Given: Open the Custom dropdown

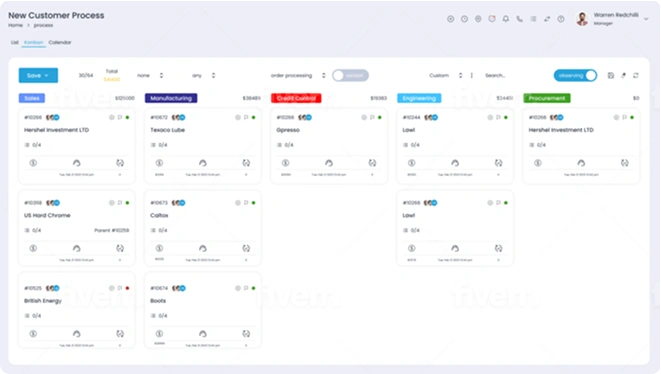Looking at the screenshot, I should tap(446, 75).
